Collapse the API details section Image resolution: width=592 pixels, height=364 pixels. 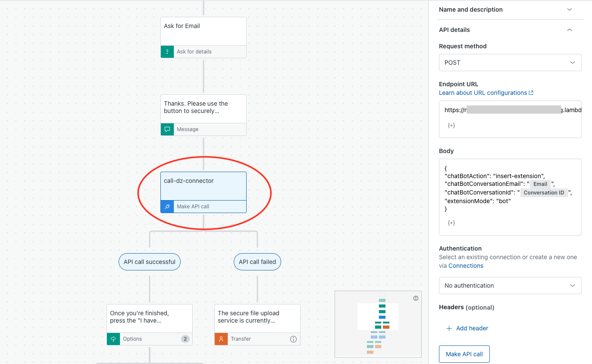coord(510,30)
